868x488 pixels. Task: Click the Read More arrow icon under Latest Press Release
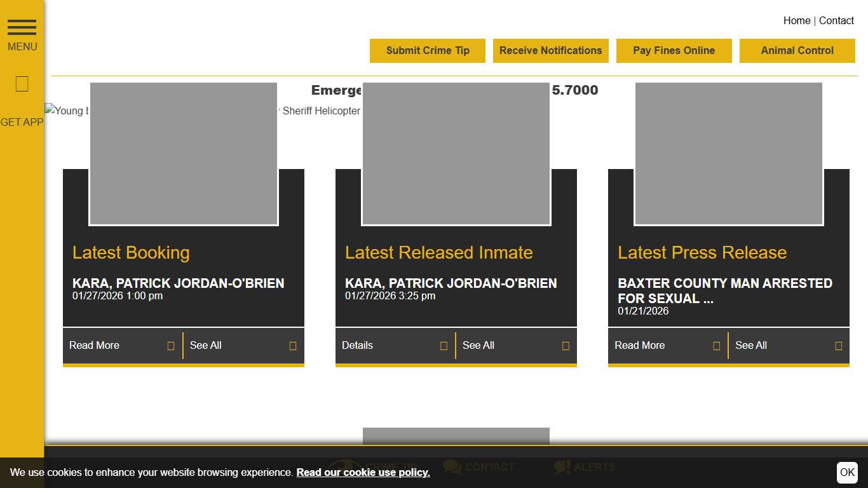point(716,346)
